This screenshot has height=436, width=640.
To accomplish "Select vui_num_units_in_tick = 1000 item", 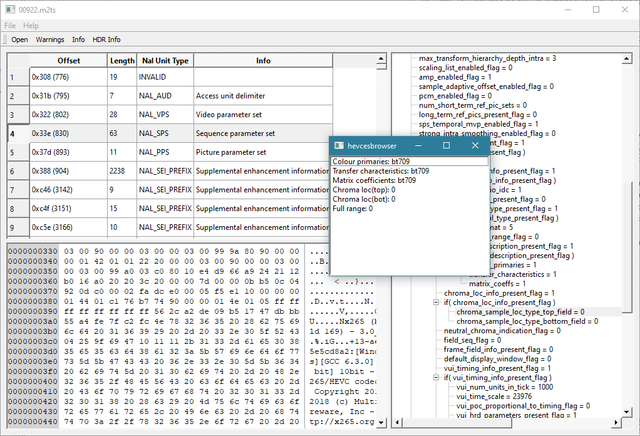I will tap(505, 387).
